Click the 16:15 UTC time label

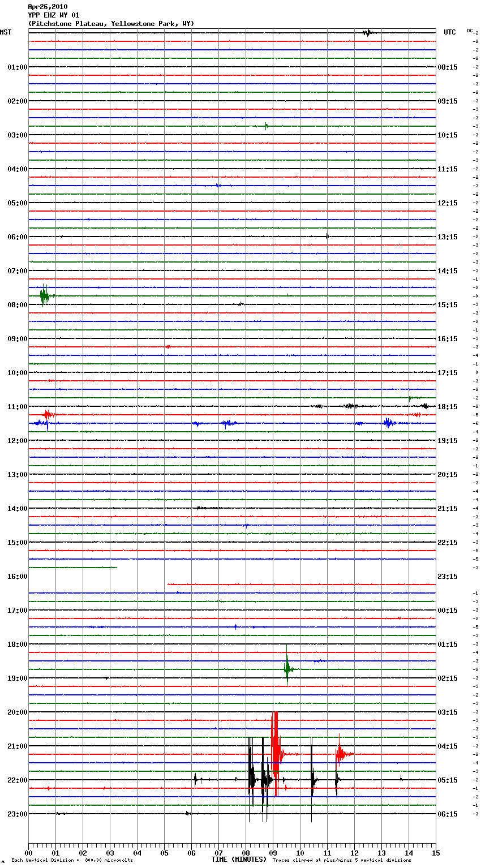(448, 339)
